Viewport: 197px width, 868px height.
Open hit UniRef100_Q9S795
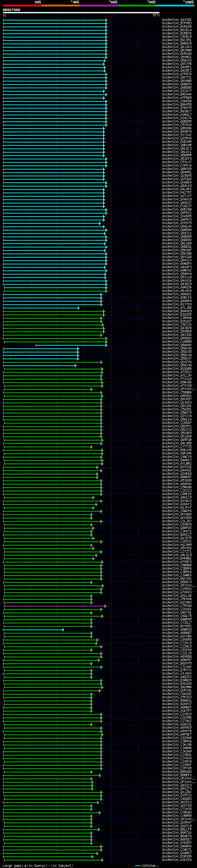point(177,64)
